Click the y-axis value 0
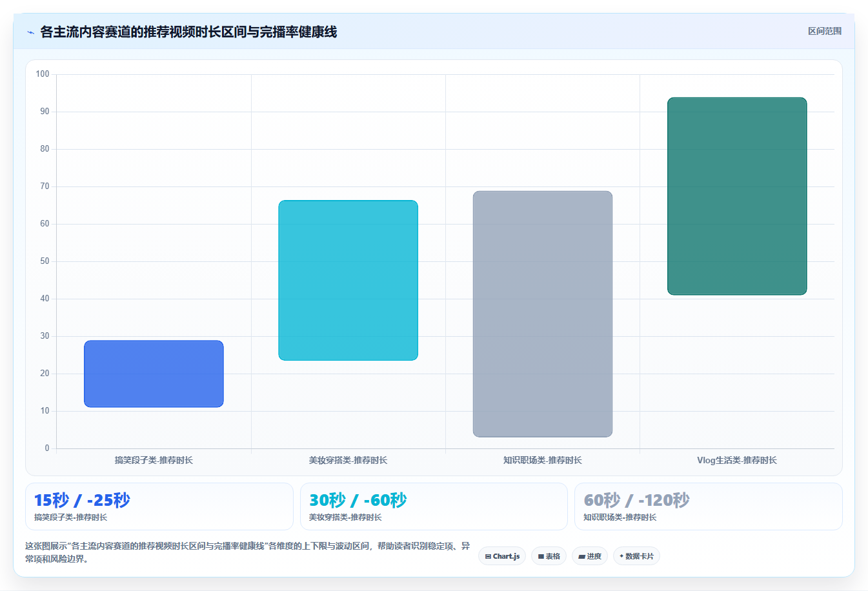 47,448
